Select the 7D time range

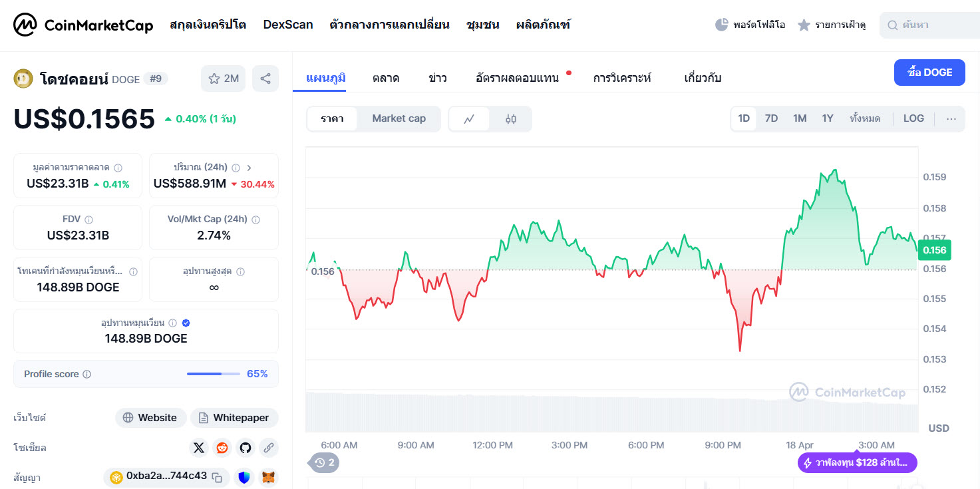click(771, 118)
